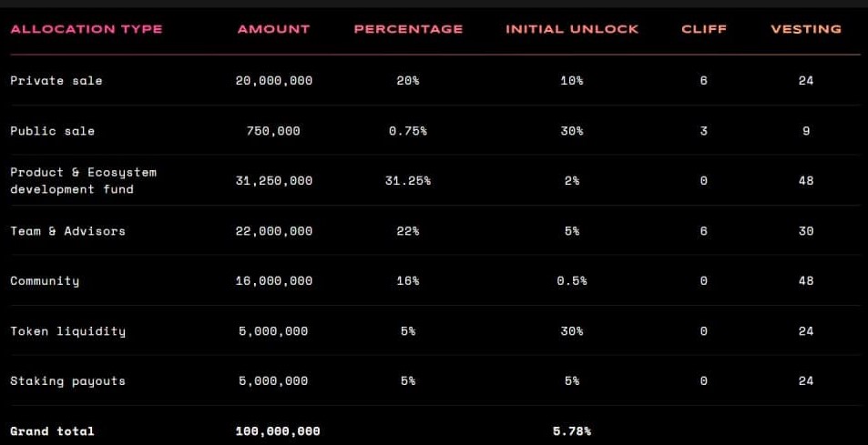
Task: Select the Token liquidity row label
Action: [x=67, y=331]
